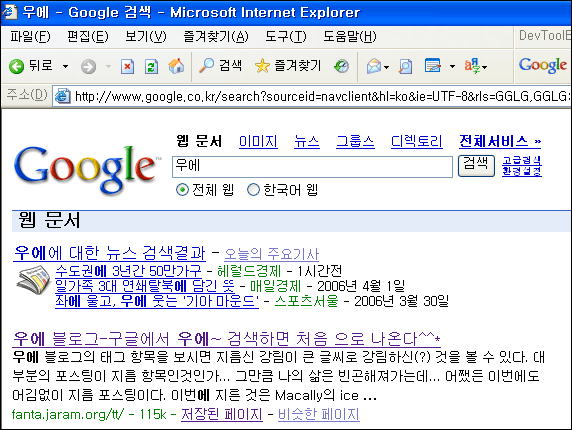Click the fanta.jaram.org/tt/ URL text
The height and width of the screenshot is (430, 572).
(68, 414)
